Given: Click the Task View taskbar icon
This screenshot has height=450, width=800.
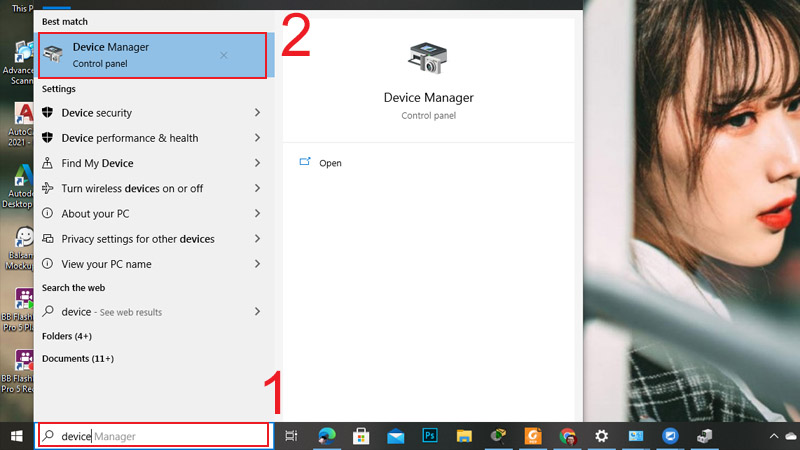Looking at the screenshot, I should (x=291, y=436).
